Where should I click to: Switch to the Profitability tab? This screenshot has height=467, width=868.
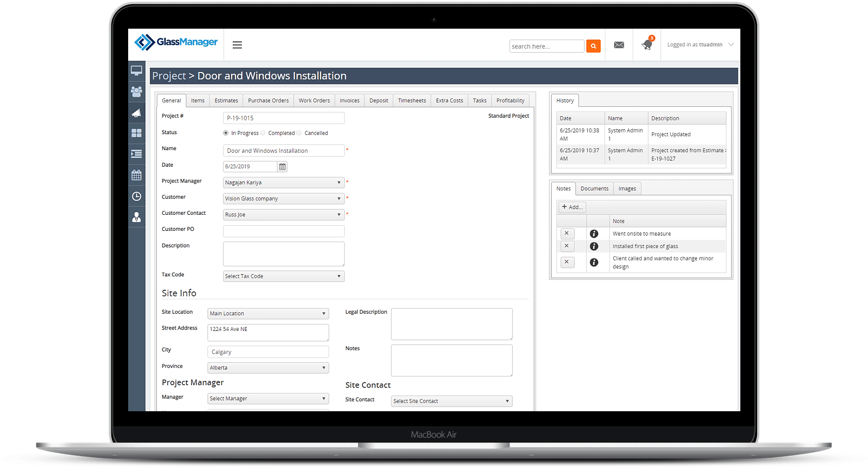point(511,101)
